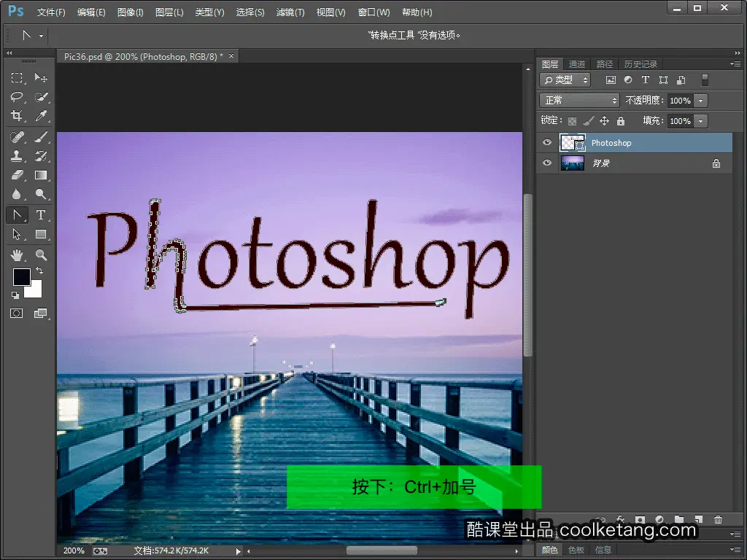The image size is (747, 560).
Task: Hide the 背景 layer
Action: 547,163
